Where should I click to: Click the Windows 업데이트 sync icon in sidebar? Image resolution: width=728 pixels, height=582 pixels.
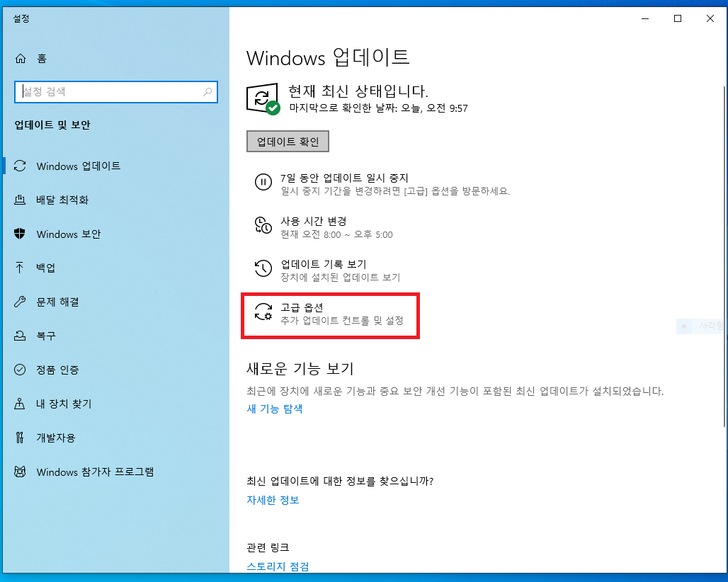point(20,166)
